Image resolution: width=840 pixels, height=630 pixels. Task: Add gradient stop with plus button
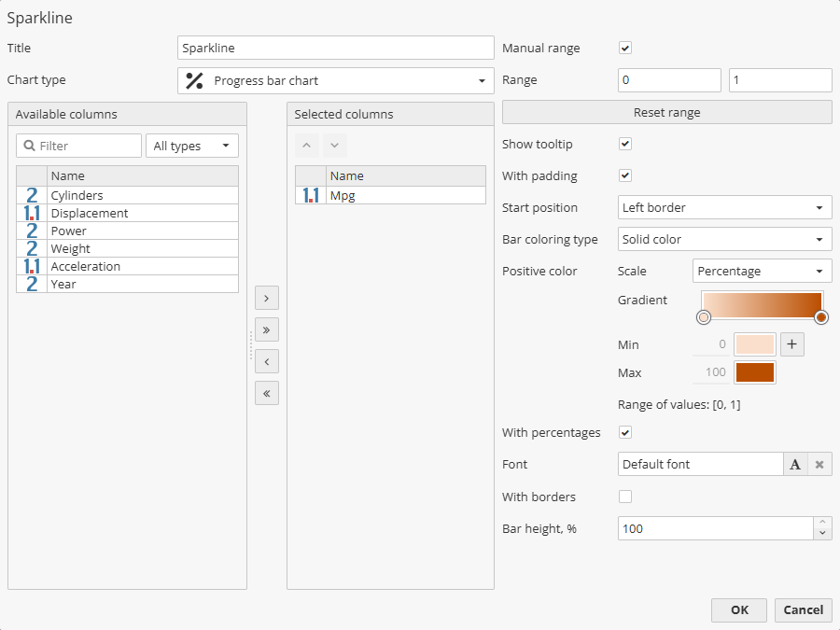click(792, 344)
